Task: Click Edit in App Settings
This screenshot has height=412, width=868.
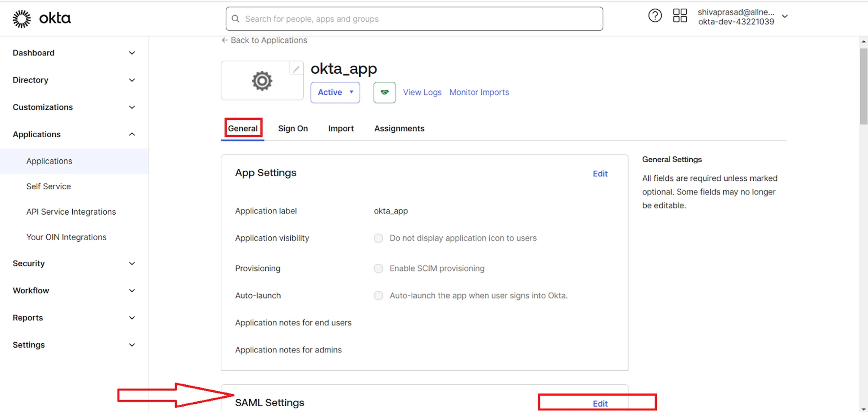Action: pyautogui.click(x=600, y=174)
